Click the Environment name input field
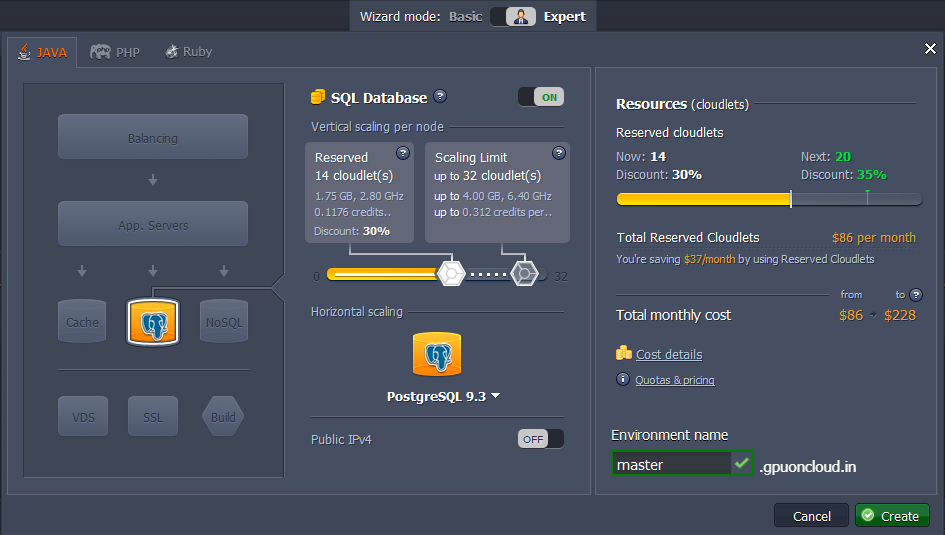945x535 pixels. [x=672, y=464]
